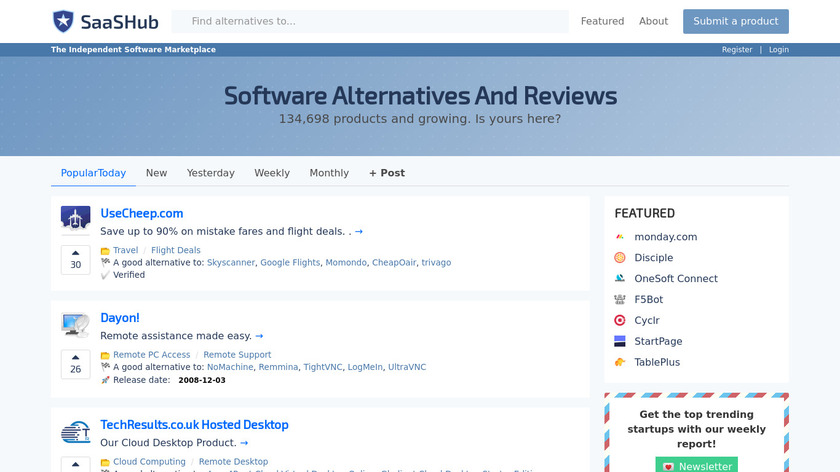
Task: Click the TablePlus icon in Featured list
Action: point(621,363)
